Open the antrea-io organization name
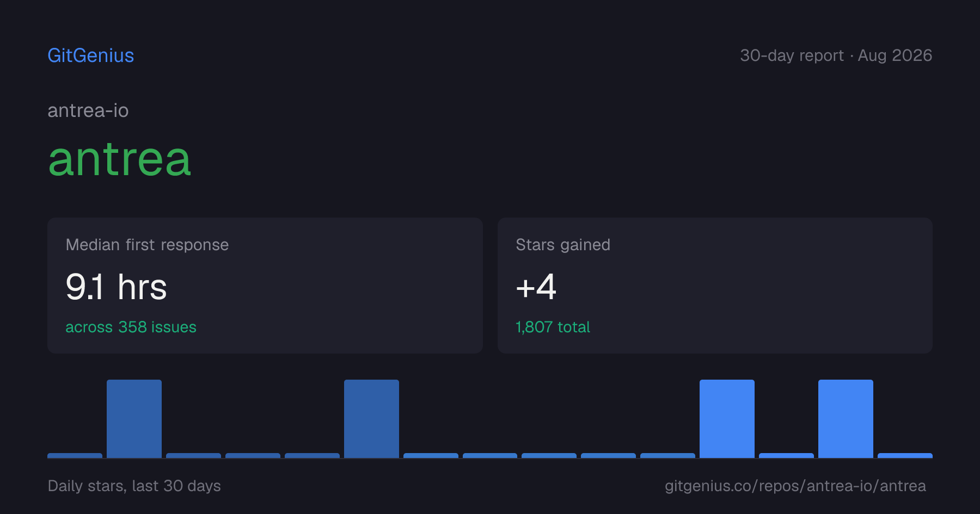 88,110
